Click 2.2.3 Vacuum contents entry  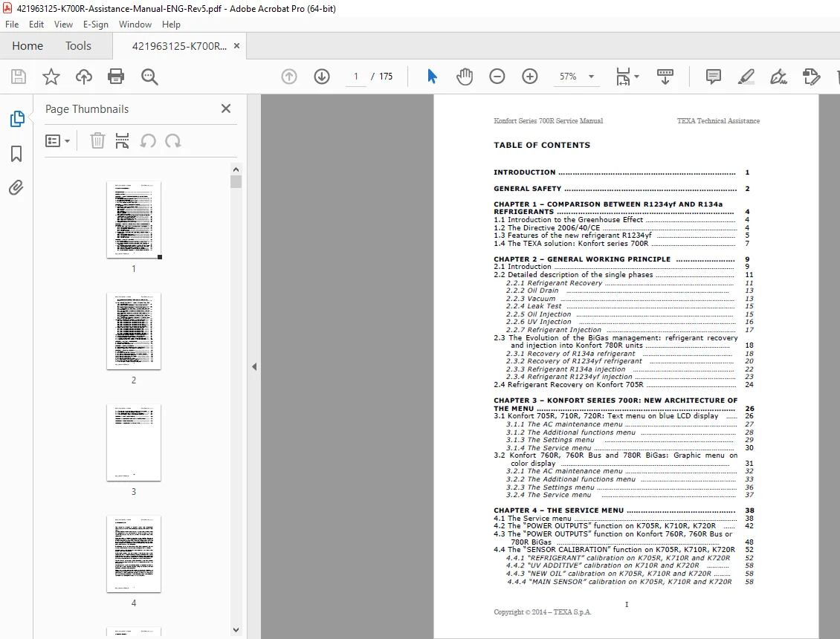point(630,299)
